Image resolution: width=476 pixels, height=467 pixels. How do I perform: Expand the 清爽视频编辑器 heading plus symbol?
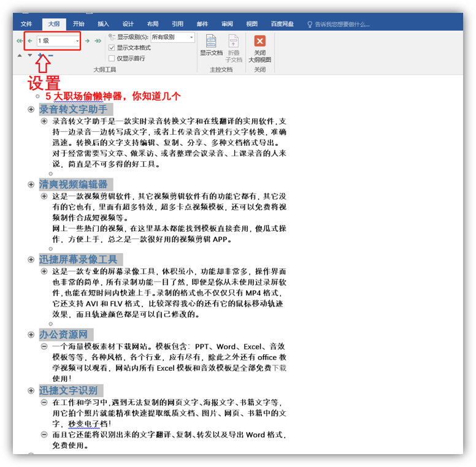point(31,184)
